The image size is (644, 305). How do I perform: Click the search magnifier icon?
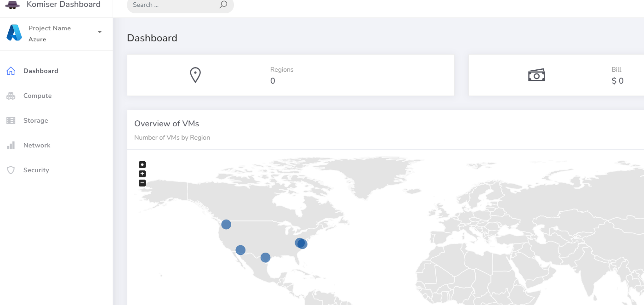click(223, 4)
